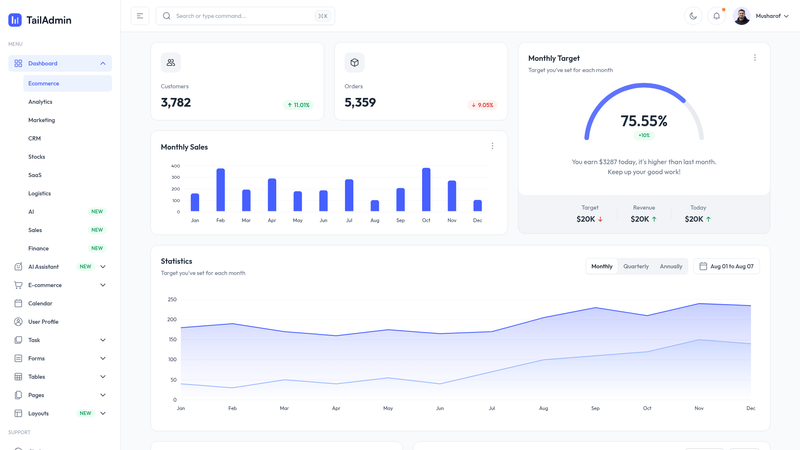
Task: Open Monthly Target options menu
Action: (755, 58)
